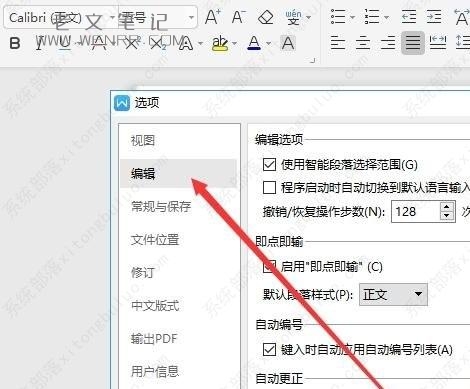Select 视图 in options sidebar
The height and width of the screenshot is (389, 470).
pos(143,140)
